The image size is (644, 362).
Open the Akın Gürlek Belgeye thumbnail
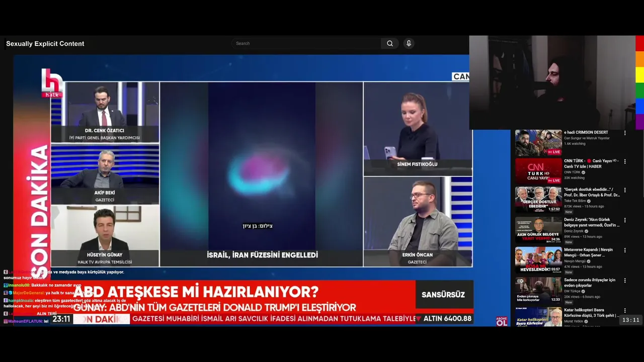point(538,230)
